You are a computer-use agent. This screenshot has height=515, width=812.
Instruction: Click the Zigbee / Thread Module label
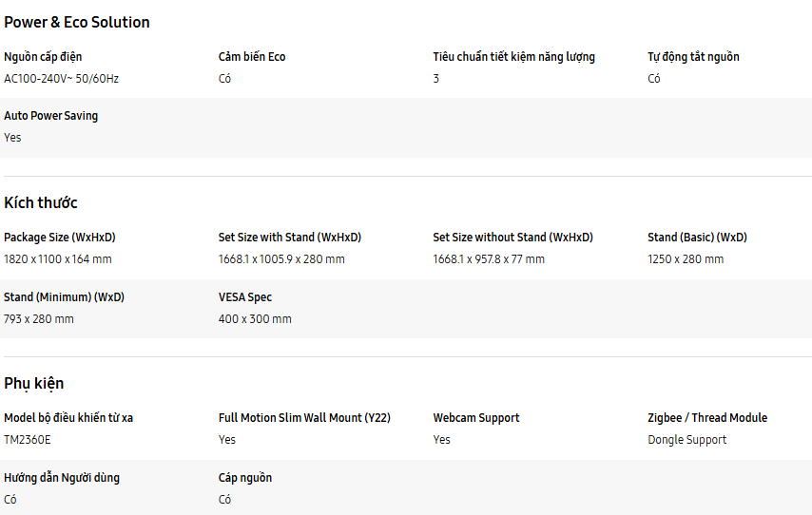coord(707,418)
